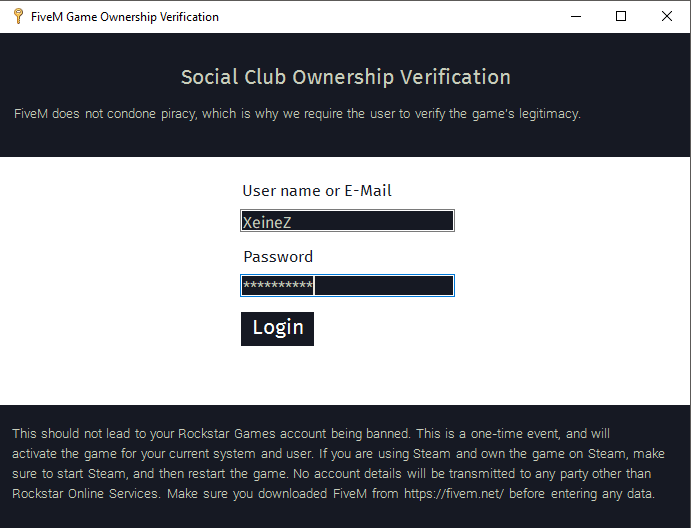Click the 'This should not lead' disclaimer line
Image resolution: width=691 pixels, height=528 pixels.
(x=311, y=434)
